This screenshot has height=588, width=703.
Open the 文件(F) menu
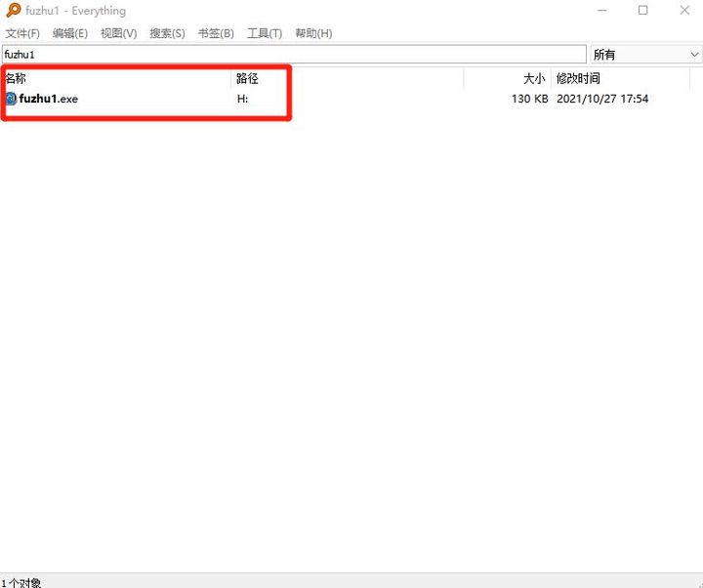(x=22, y=33)
